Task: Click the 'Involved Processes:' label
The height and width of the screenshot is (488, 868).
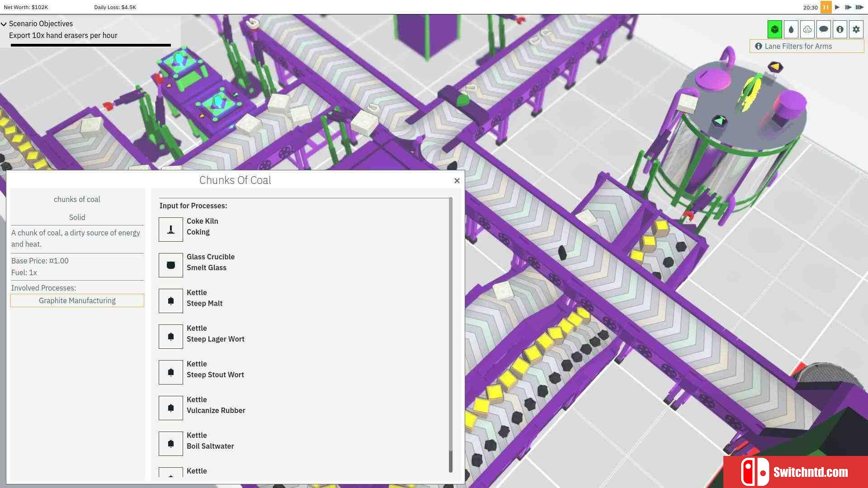Action: 43,288
